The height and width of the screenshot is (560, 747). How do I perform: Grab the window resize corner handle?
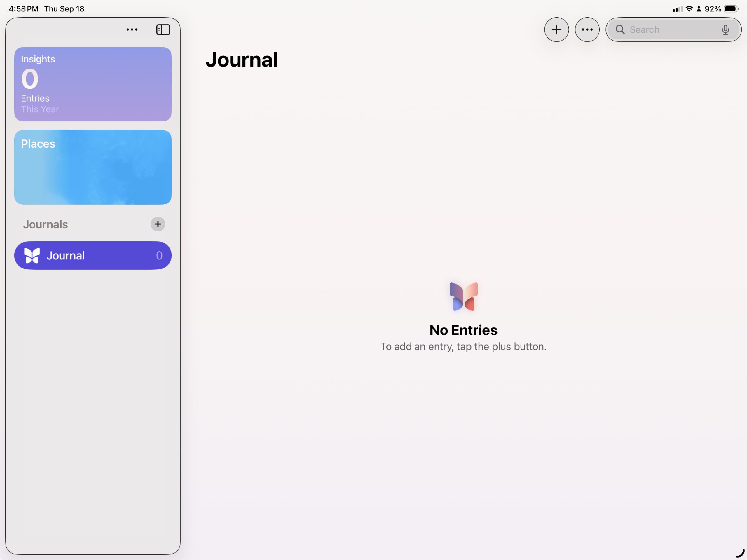pyautogui.click(x=740, y=553)
